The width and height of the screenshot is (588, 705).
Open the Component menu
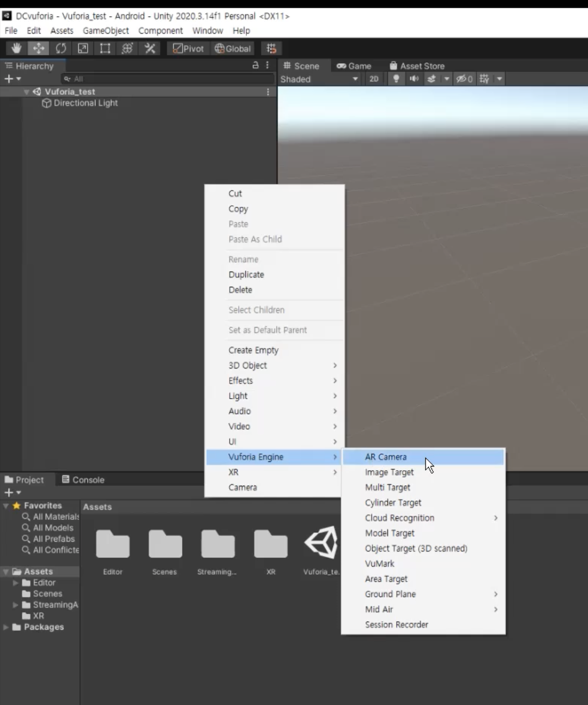(161, 31)
